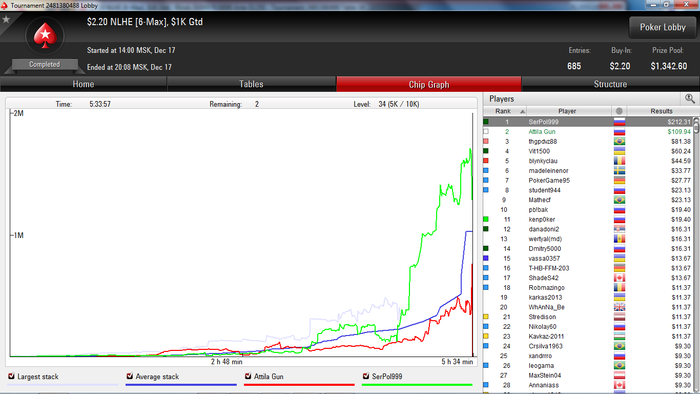Select winner SerPol999 row

[588, 122]
